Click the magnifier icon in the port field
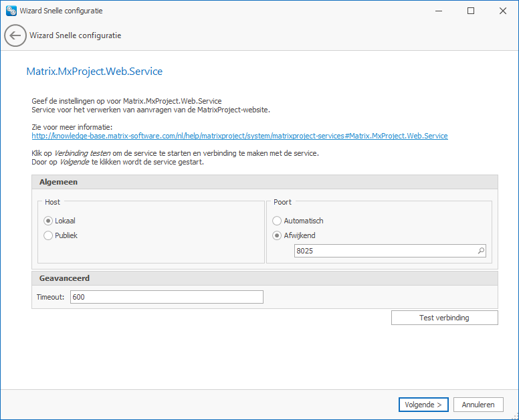This screenshot has height=420, width=519. pyautogui.click(x=480, y=251)
